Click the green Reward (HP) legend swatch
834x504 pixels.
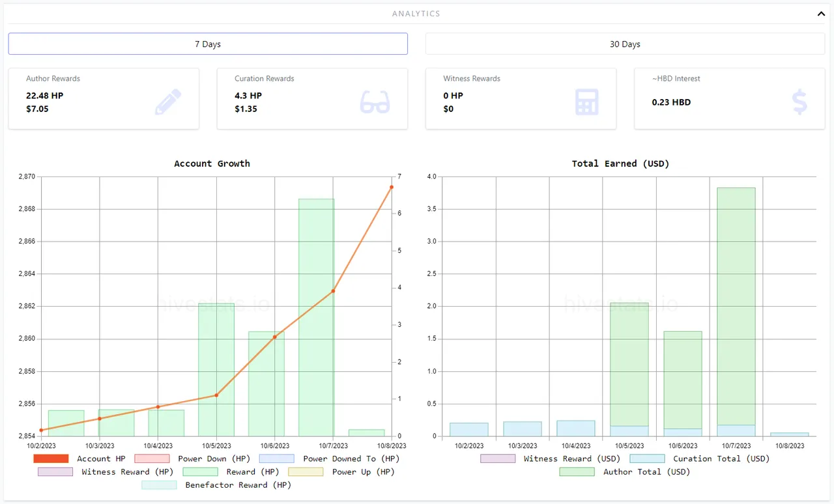pos(200,472)
